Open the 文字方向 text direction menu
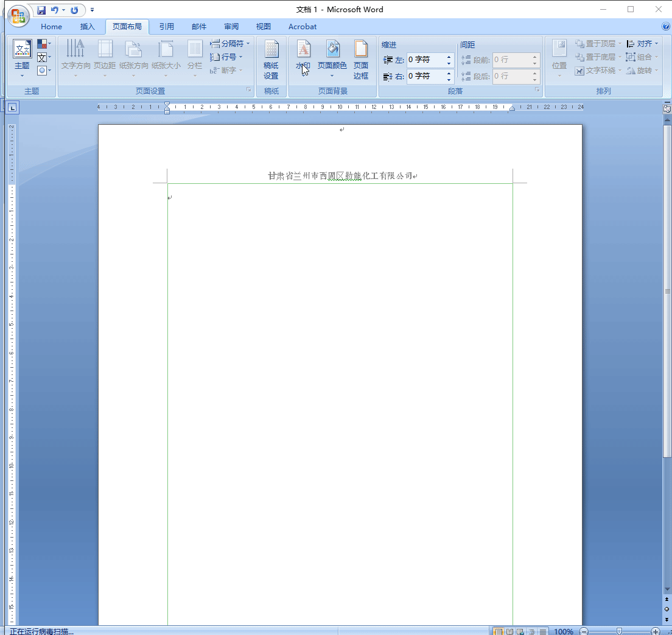The image size is (672, 635). tap(75, 58)
